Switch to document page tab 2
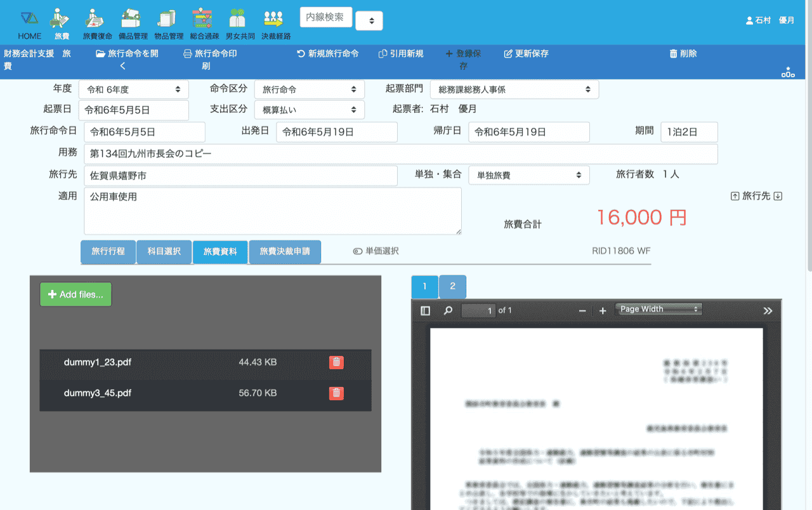812x510 pixels. (x=452, y=287)
